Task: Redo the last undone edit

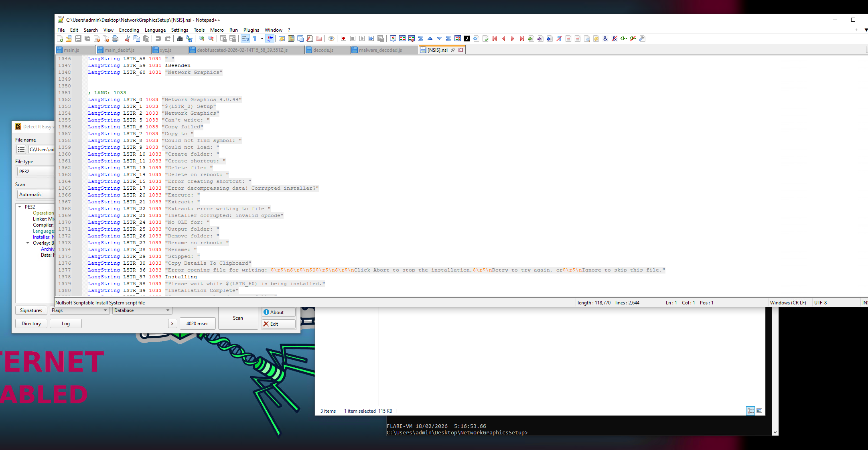Action: tap(168, 39)
